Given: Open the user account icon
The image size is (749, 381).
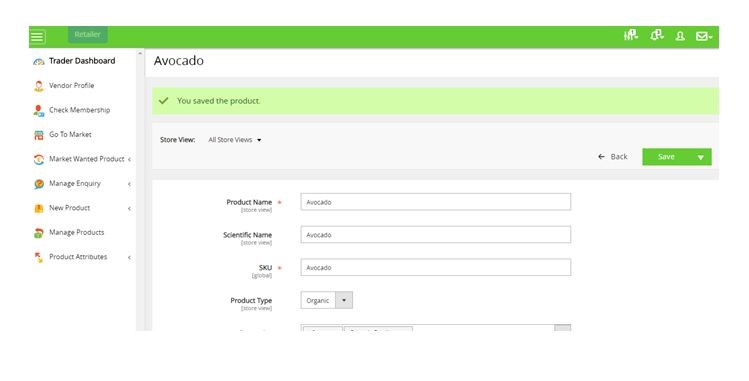Looking at the screenshot, I should 680,36.
